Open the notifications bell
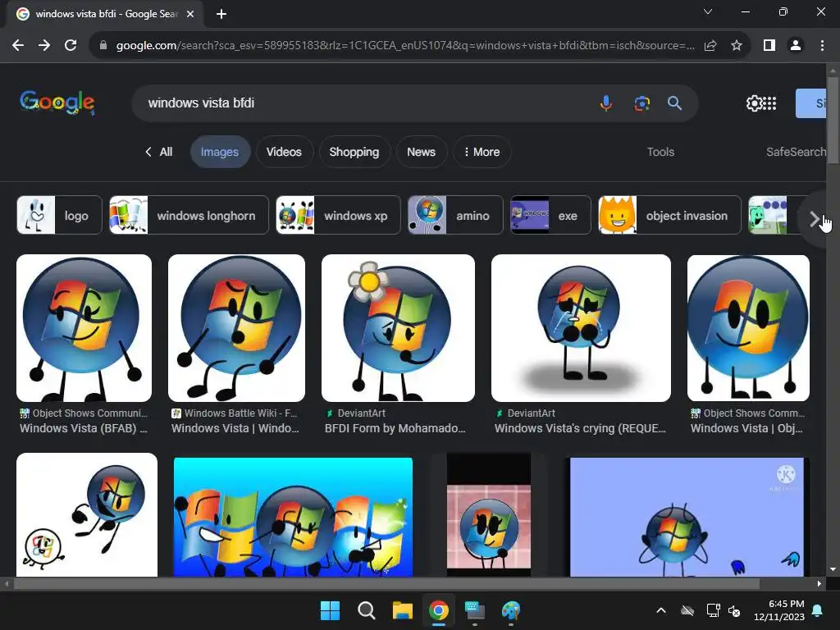This screenshot has height=630, width=840. (x=818, y=610)
